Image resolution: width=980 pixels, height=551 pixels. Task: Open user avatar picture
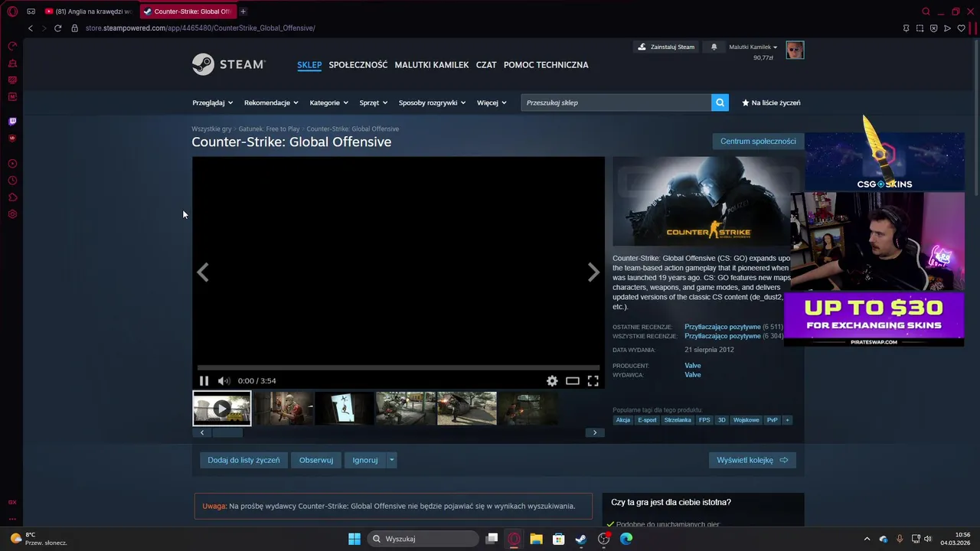(x=795, y=50)
